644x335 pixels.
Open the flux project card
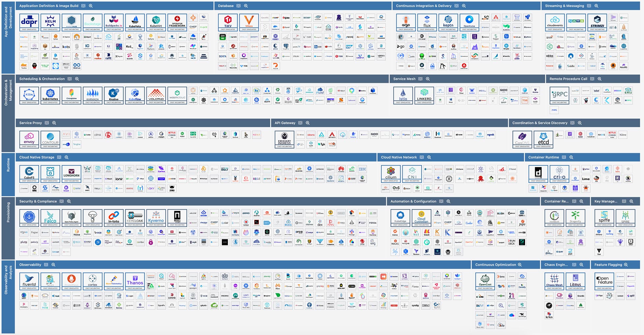(427, 22)
